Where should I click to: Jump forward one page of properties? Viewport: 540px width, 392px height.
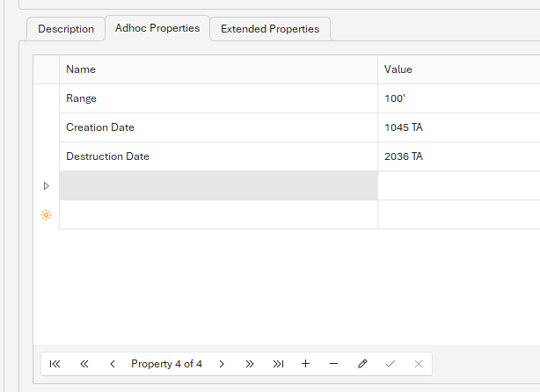tap(250, 364)
